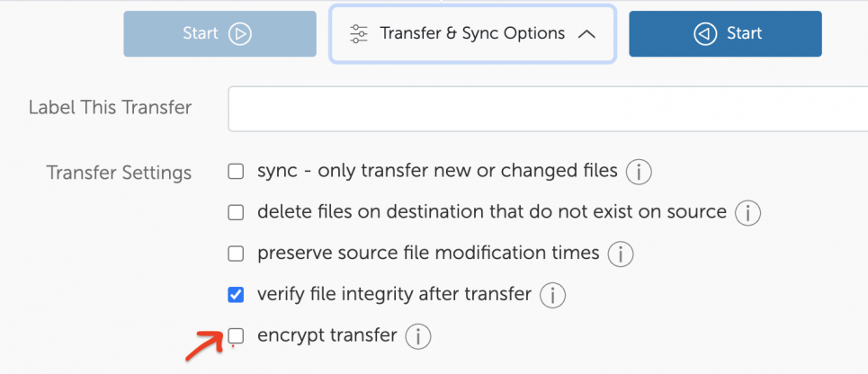Enable the encrypt transfer checkbox
Viewport: 868px width, 374px height.
click(236, 336)
